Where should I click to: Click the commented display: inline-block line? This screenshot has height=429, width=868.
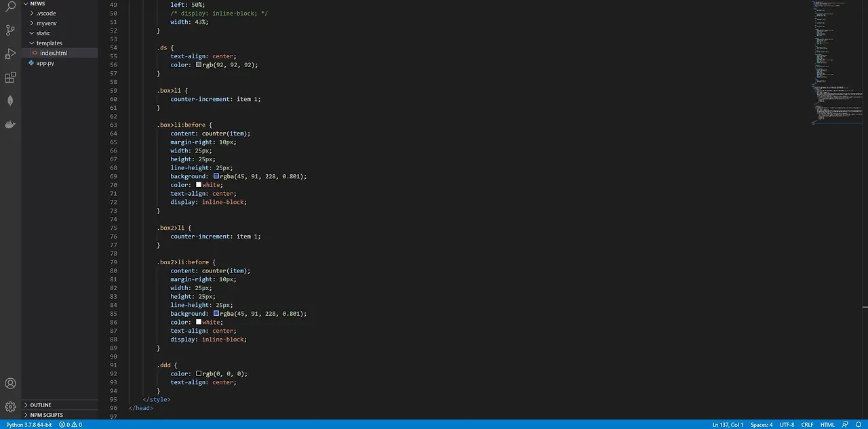(x=219, y=14)
